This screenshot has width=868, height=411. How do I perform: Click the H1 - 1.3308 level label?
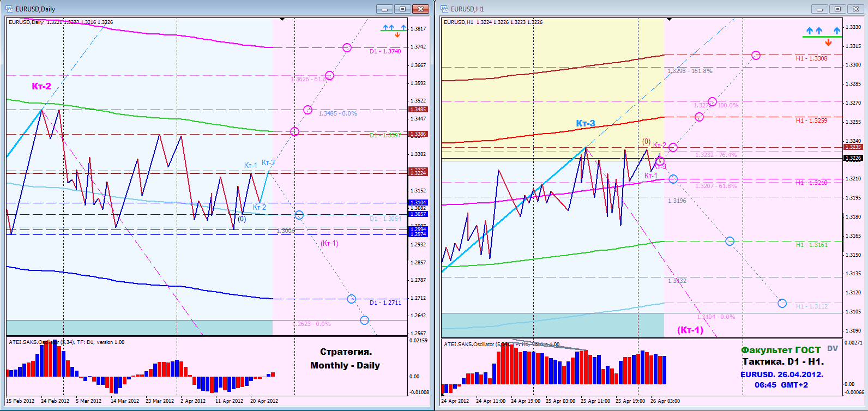[x=811, y=58]
